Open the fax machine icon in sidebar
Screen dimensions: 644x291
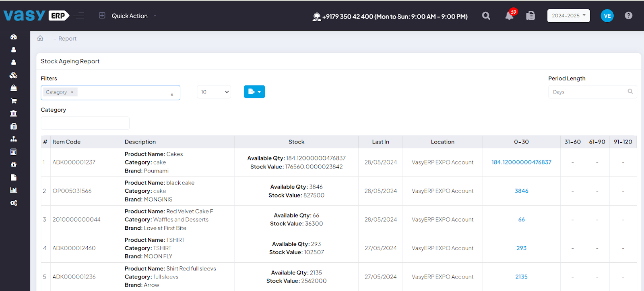pos(14,126)
